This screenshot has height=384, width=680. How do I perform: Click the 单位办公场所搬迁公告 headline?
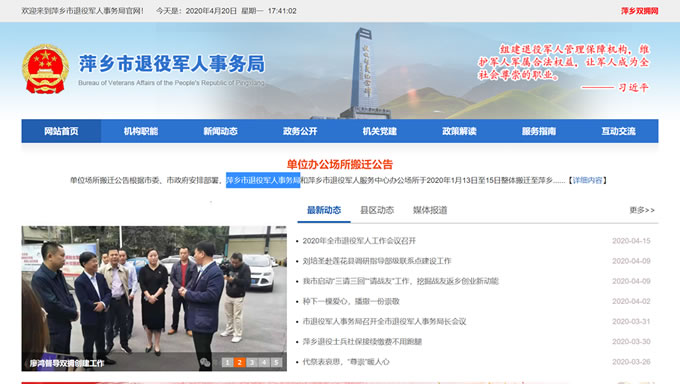pyautogui.click(x=340, y=164)
